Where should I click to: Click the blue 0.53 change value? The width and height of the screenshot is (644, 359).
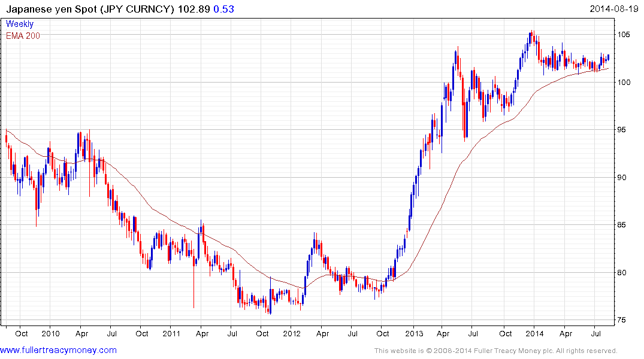tap(224, 9)
